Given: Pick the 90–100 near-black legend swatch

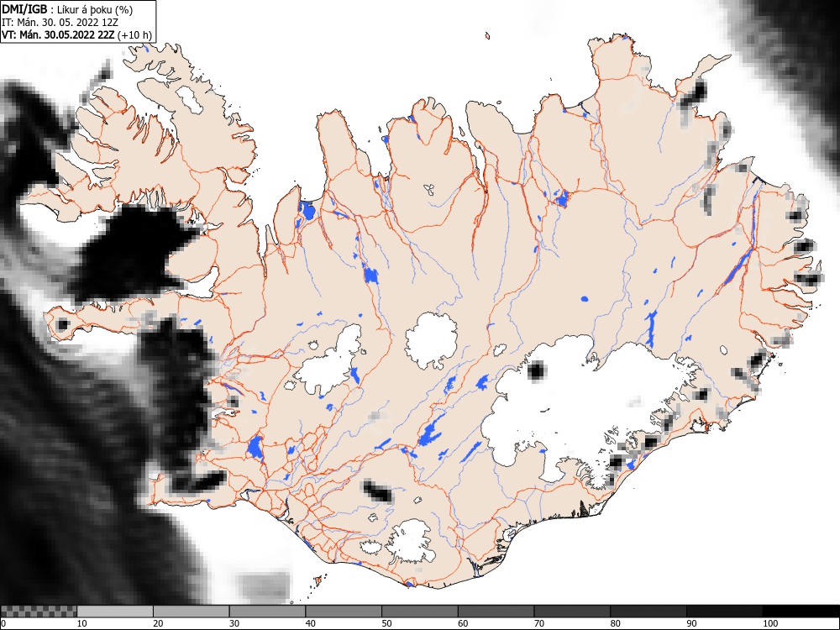Looking at the screenshot, I should click(x=724, y=612).
